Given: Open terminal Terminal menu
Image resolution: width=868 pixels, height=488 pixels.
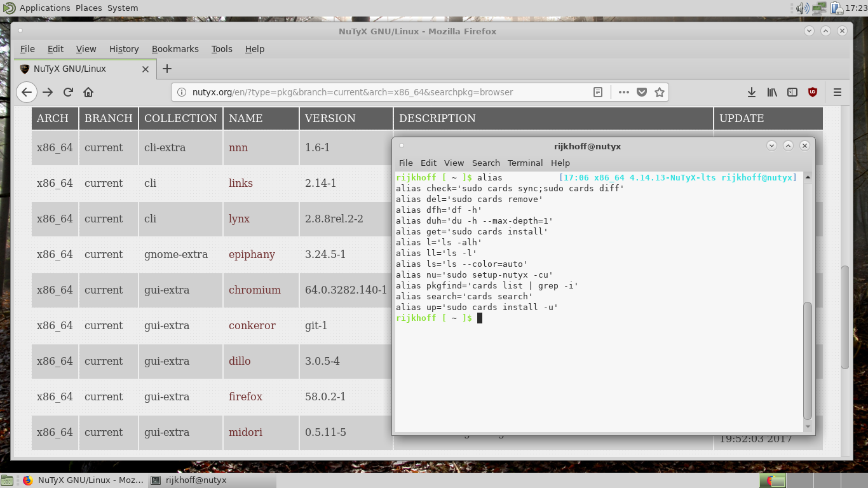Looking at the screenshot, I should pyautogui.click(x=525, y=163).
